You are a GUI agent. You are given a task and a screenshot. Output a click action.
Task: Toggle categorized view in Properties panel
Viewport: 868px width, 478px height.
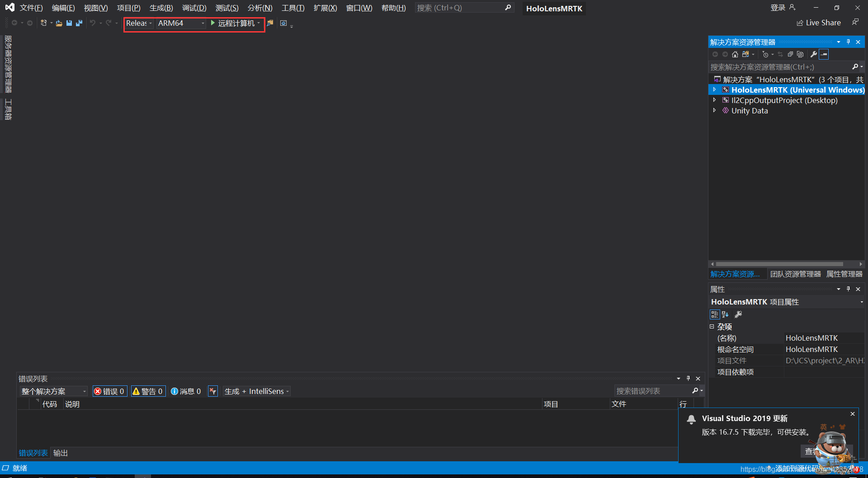coord(715,314)
